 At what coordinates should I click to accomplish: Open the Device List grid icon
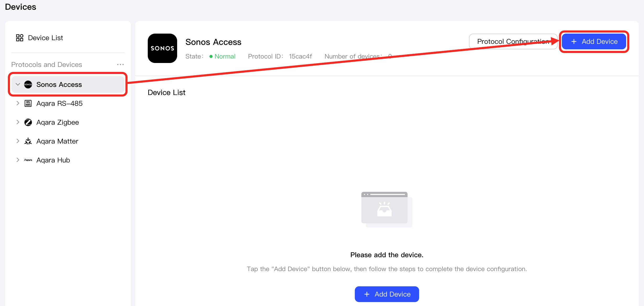pos(20,38)
